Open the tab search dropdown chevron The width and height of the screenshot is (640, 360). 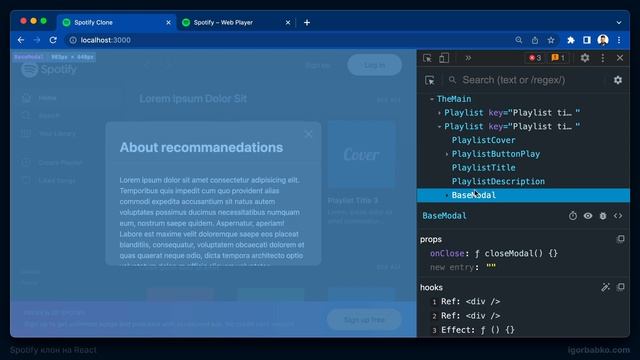[619, 22]
